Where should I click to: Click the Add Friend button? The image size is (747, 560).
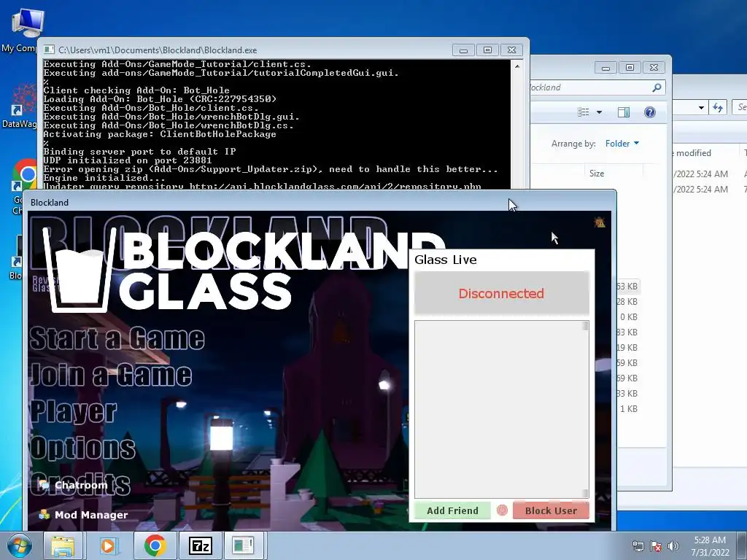point(452,510)
